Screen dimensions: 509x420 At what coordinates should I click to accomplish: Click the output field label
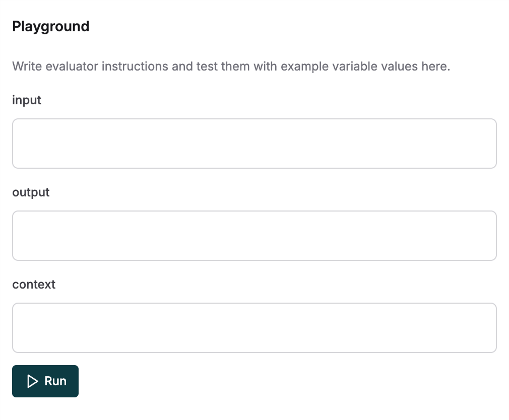(x=30, y=192)
